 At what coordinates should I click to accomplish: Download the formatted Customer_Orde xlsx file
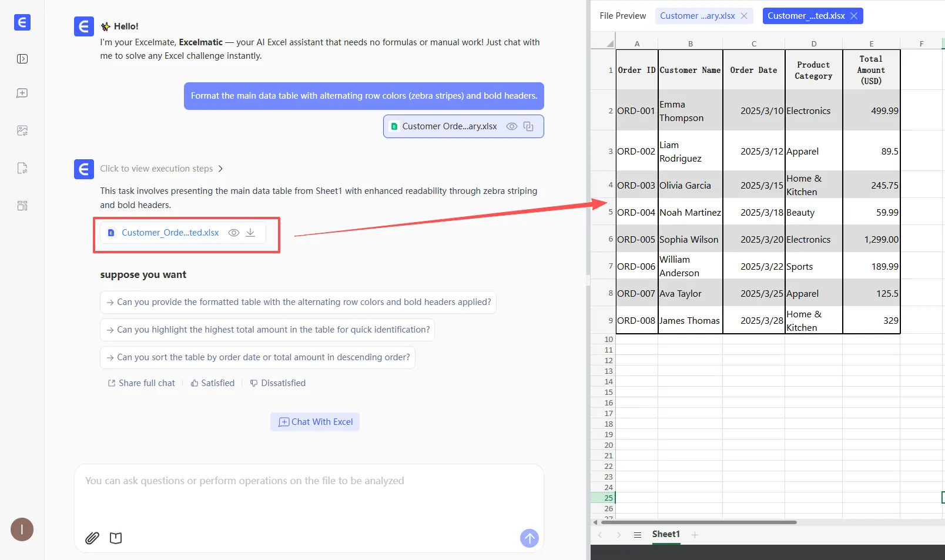click(x=250, y=233)
